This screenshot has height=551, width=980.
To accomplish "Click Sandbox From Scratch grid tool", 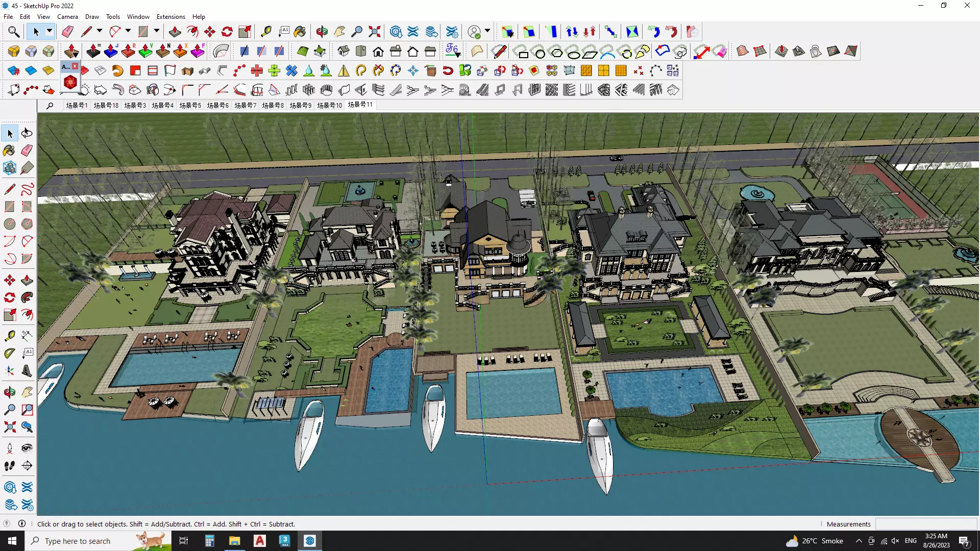I will pos(760,51).
